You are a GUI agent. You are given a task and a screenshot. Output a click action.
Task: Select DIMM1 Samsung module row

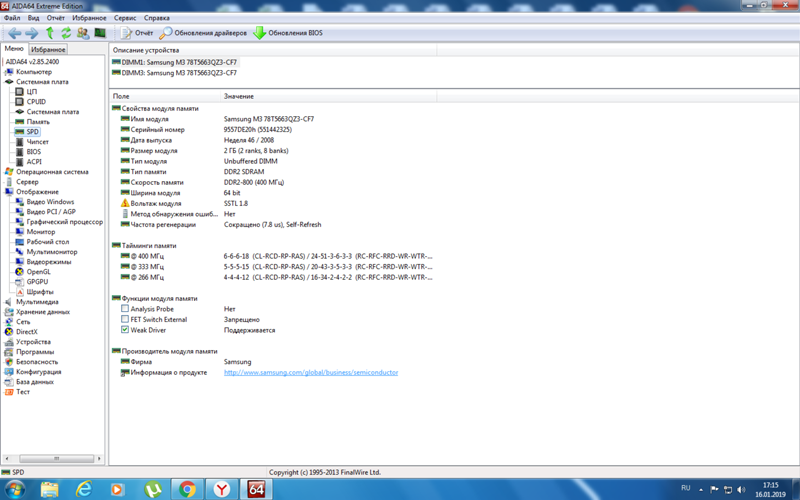pos(174,62)
